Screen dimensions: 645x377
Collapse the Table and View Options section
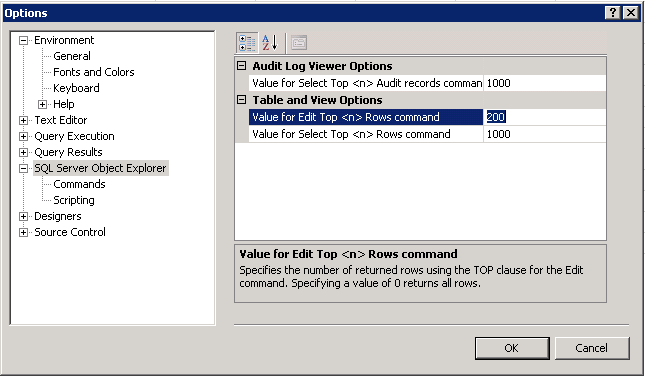[242, 100]
